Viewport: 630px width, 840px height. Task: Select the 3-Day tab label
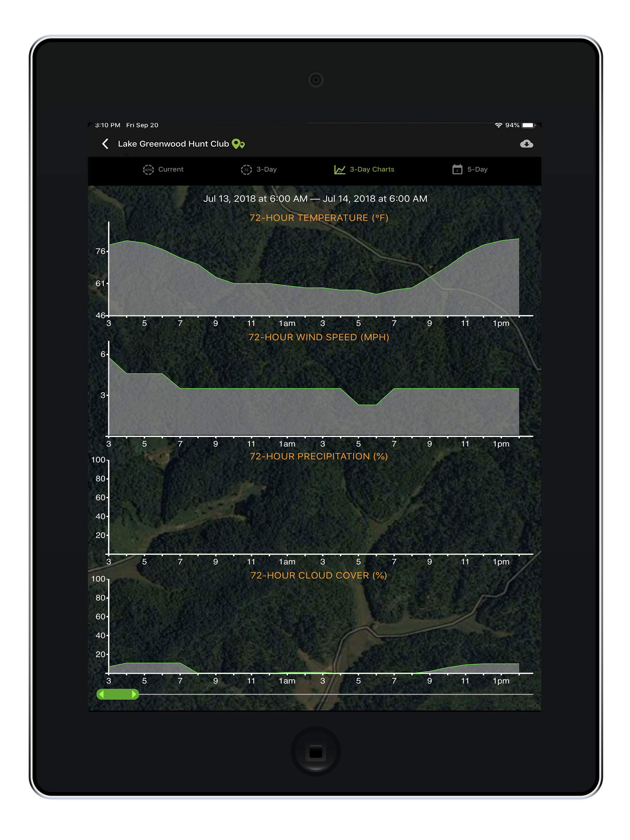266,169
